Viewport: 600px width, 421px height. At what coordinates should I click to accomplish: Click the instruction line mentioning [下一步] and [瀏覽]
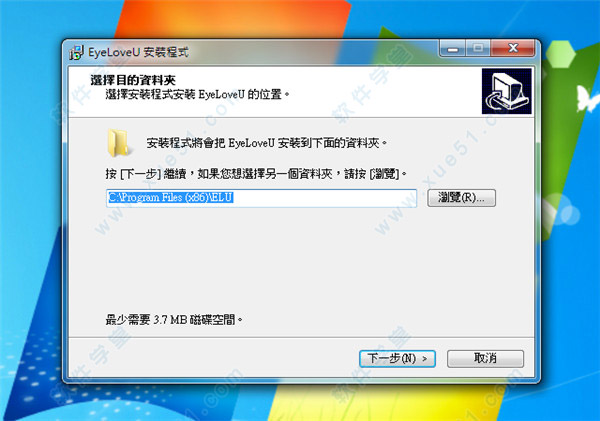coord(256,174)
